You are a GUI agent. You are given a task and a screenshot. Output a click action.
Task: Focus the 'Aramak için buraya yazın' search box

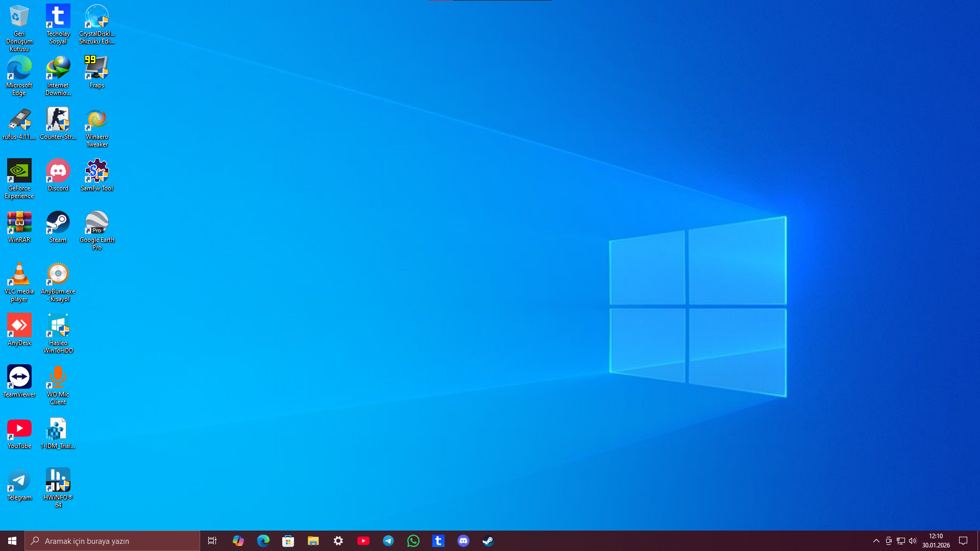click(x=112, y=541)
